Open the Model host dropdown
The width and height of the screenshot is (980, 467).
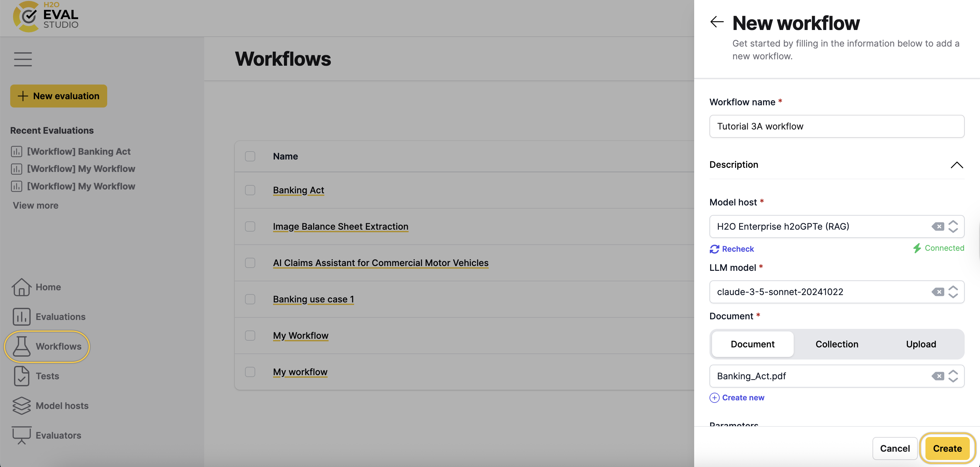[954, 226]
